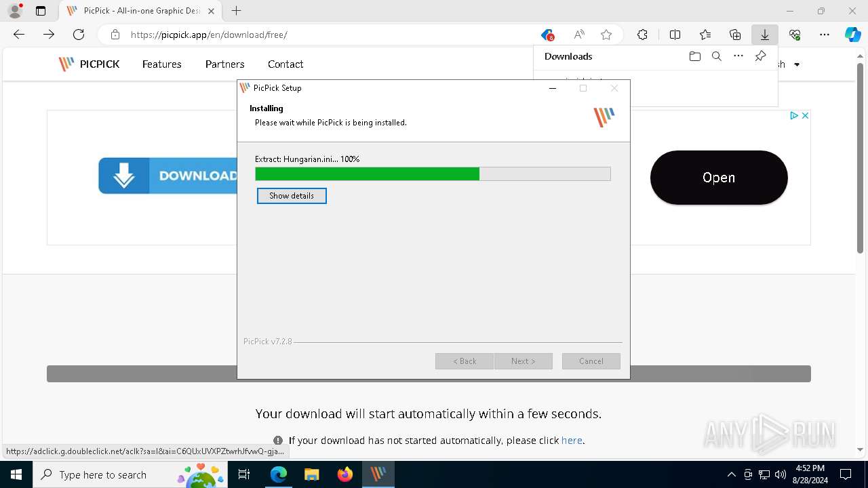The width and height of the screenshot is (868, 488).
Task: Open Microsoft Edge from taskbar
Action: (279, 474)
